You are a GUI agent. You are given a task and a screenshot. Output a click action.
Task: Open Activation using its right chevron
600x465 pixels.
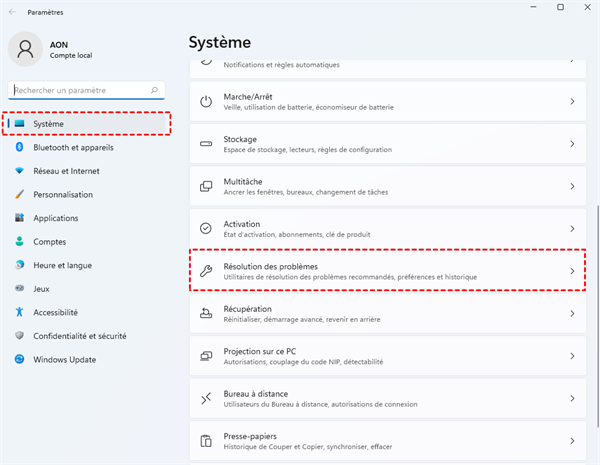pyautogui.click(x=572, y=229)
